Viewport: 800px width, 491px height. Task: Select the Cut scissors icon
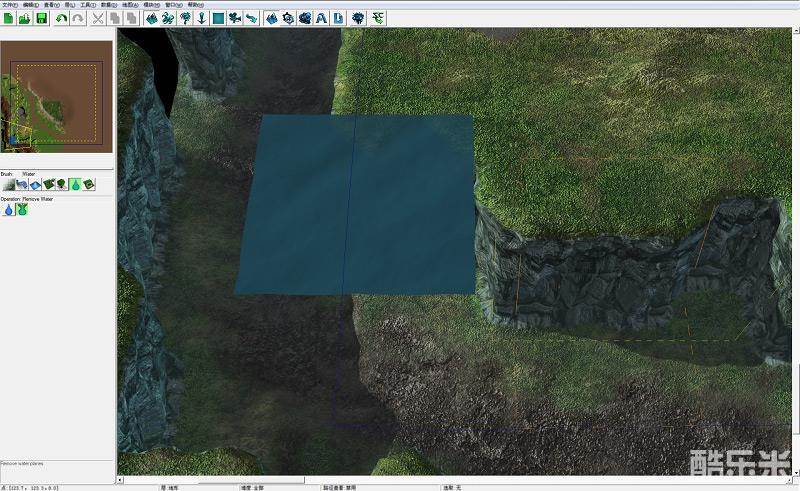(x=98, y=18)
